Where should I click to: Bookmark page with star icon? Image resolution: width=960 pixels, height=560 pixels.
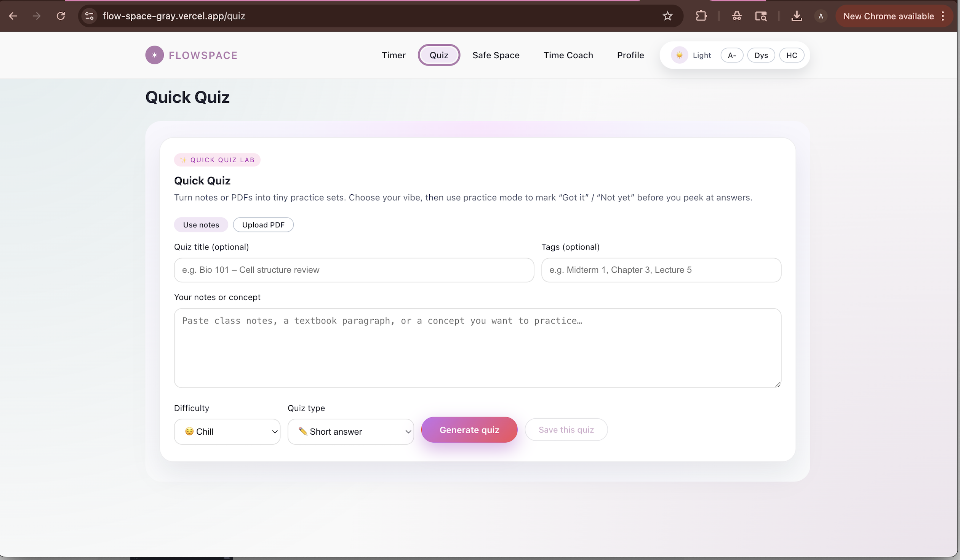[667, 16]
